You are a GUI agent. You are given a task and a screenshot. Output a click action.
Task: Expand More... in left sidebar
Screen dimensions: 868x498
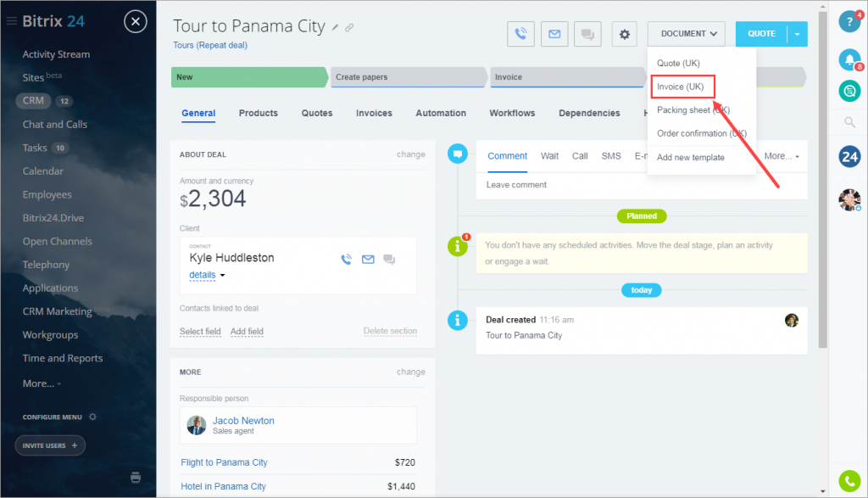point(42,383)
